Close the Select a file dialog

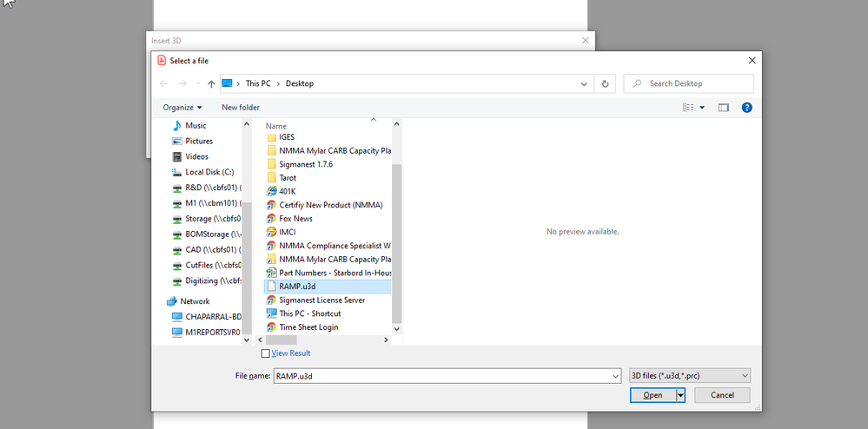(x=752, y=60)
